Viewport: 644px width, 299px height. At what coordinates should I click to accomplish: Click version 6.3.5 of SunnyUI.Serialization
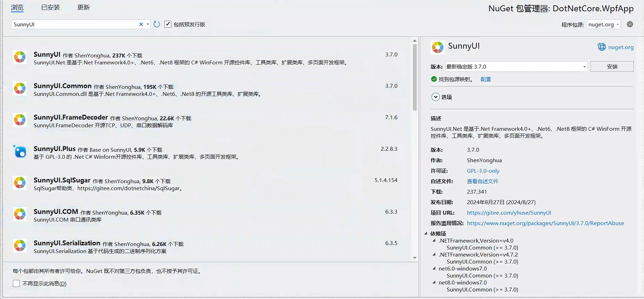pyautogui.click(x=391, y=243)
